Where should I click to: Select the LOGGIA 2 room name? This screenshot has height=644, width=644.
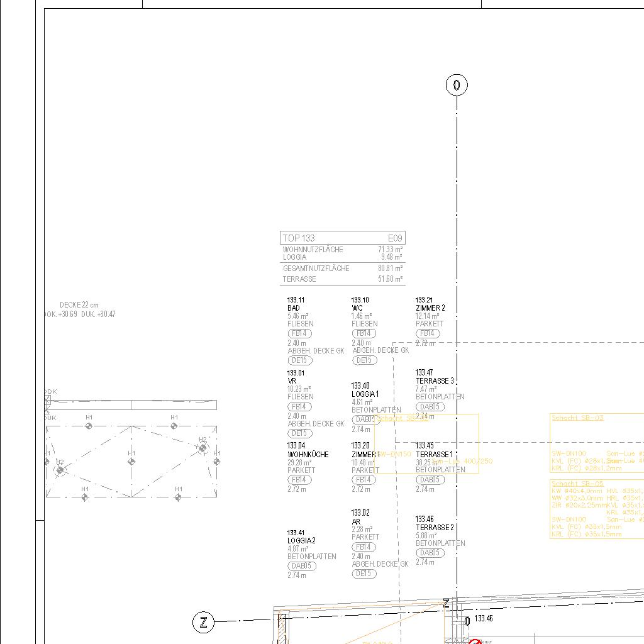point(301,540)
